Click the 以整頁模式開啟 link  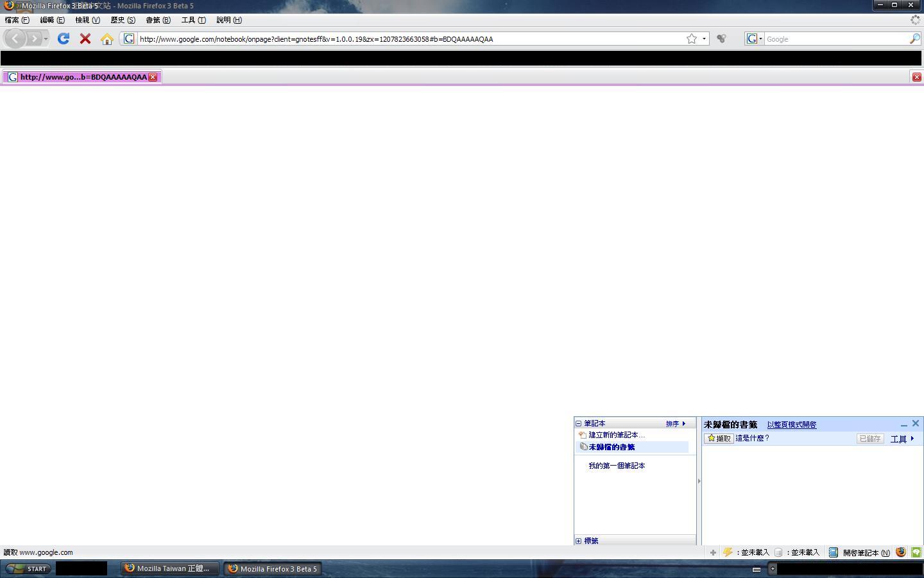point(791,425)
